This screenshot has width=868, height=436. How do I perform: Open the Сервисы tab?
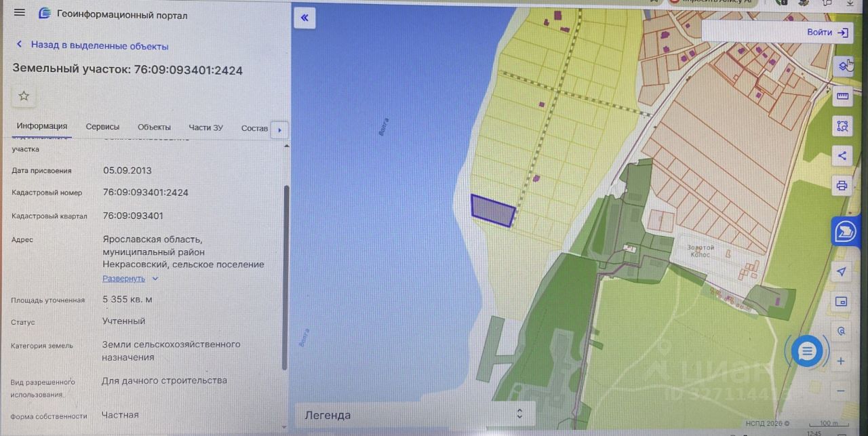point(102,127)
